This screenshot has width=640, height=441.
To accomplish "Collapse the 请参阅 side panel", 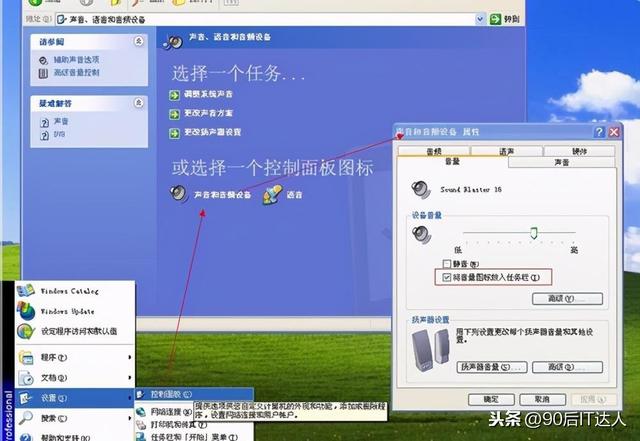I will (139, 41).
